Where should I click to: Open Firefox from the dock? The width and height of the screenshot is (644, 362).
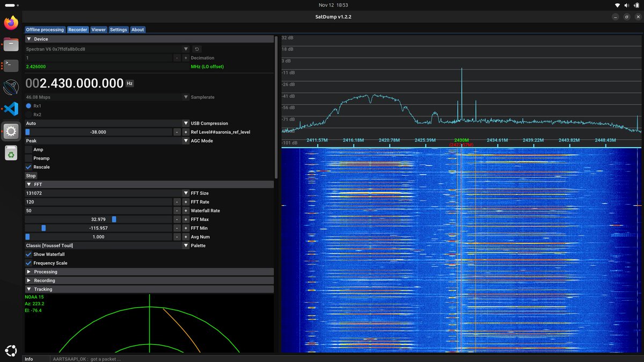11,23
